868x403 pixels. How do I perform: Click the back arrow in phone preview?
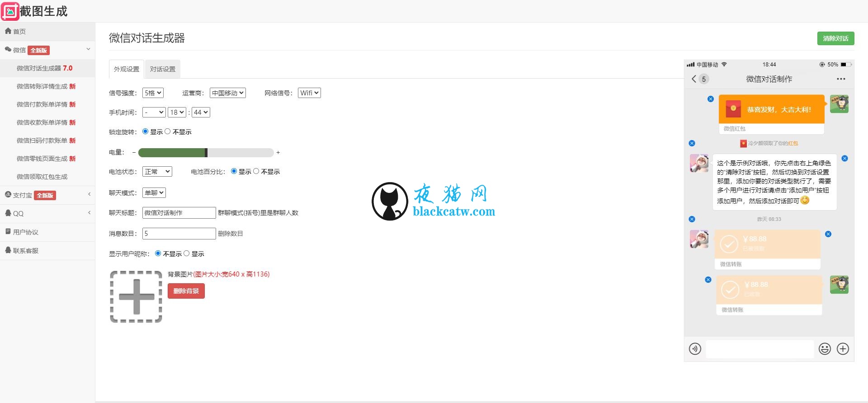[694, 79]
